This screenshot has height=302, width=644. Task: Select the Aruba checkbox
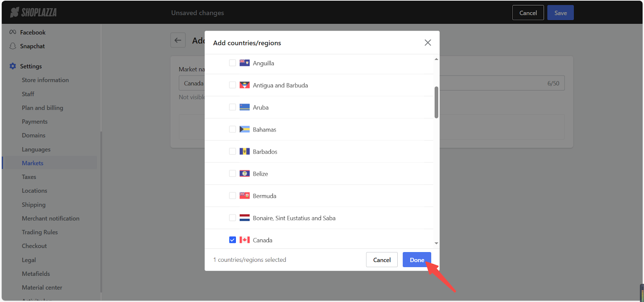(233, 107)
